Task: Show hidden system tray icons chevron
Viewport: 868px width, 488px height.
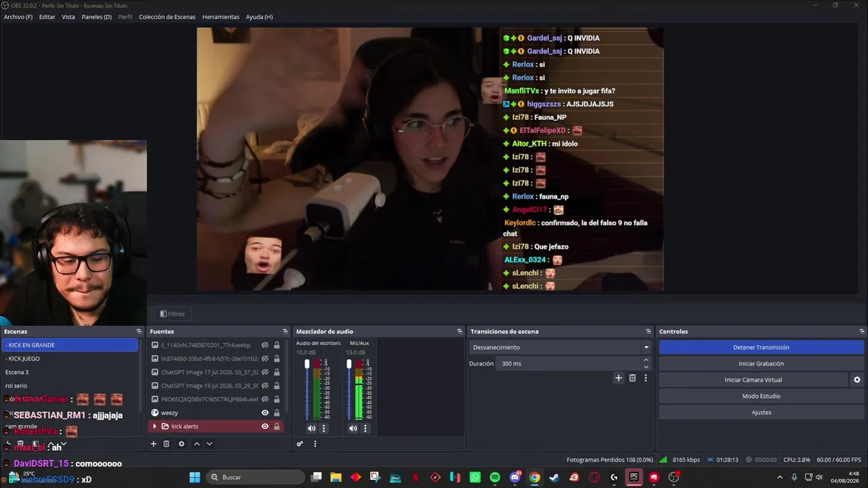Action: (779, 477)
